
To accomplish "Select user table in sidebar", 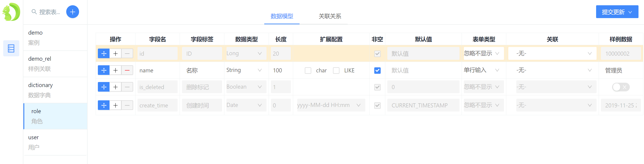I will point(55,142).
